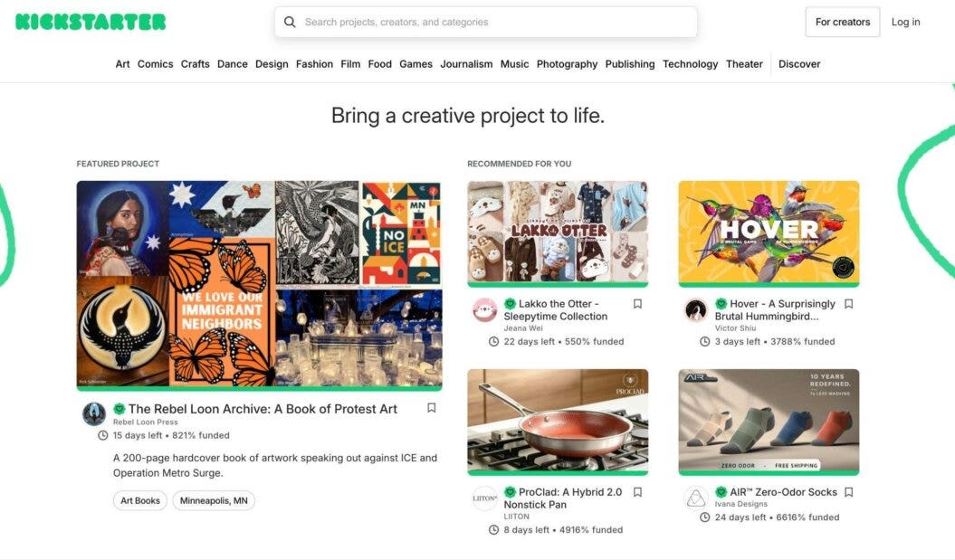Open the Technology category
This screenshot has height=560, width=955.
[690, 64]
